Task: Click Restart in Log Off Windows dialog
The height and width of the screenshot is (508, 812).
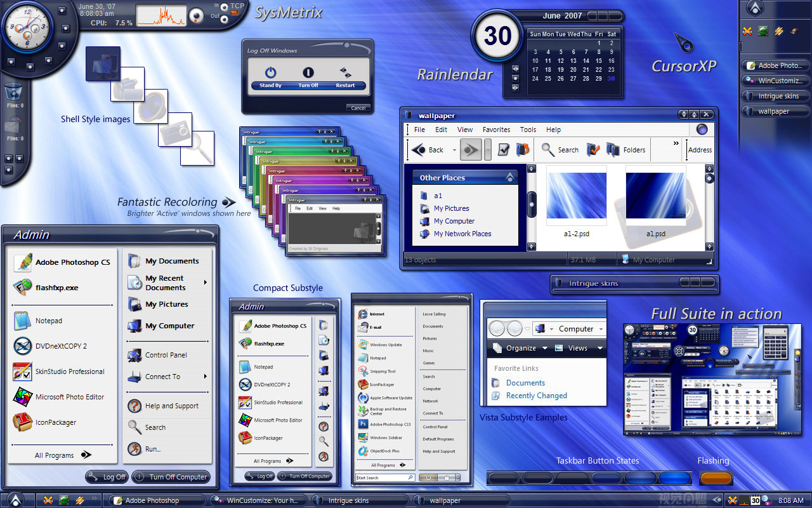Action: click(346, 77)
